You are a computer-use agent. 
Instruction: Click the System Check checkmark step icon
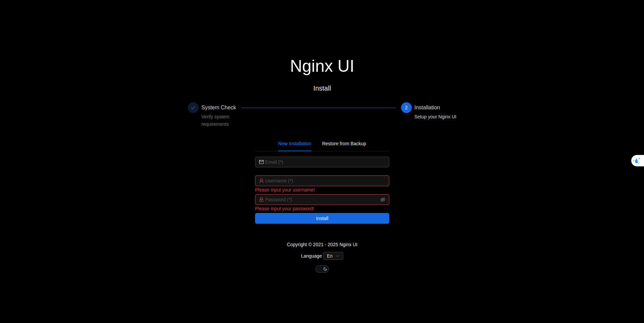click(x=193, y=108)
